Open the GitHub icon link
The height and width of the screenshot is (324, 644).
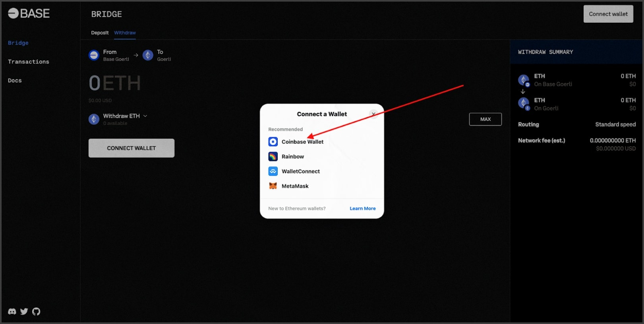tap(36, 312)
